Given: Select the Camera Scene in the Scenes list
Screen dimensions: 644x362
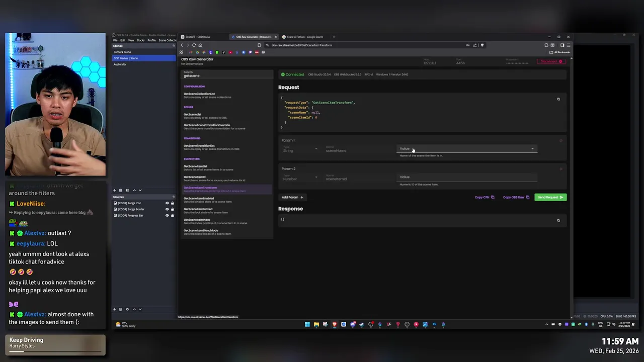Looking at the screenshot, I should click(143, 52).
